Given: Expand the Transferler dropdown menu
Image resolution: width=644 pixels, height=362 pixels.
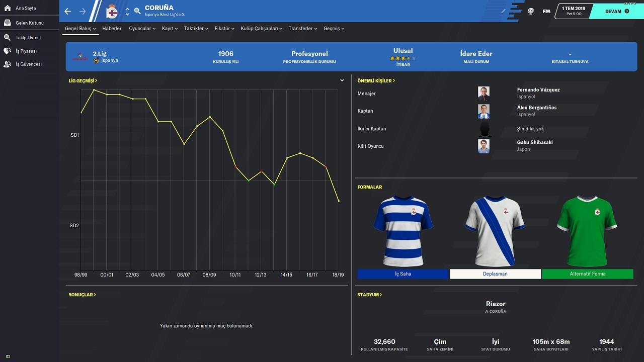Looking at the screenshot, I should (x=303, y=29).
